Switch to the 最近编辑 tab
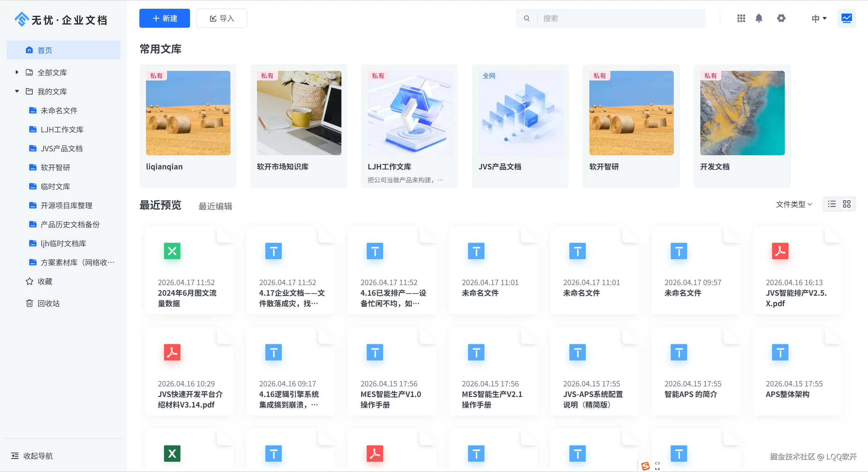Screen dimensions: 868x472 click(215, 206)
